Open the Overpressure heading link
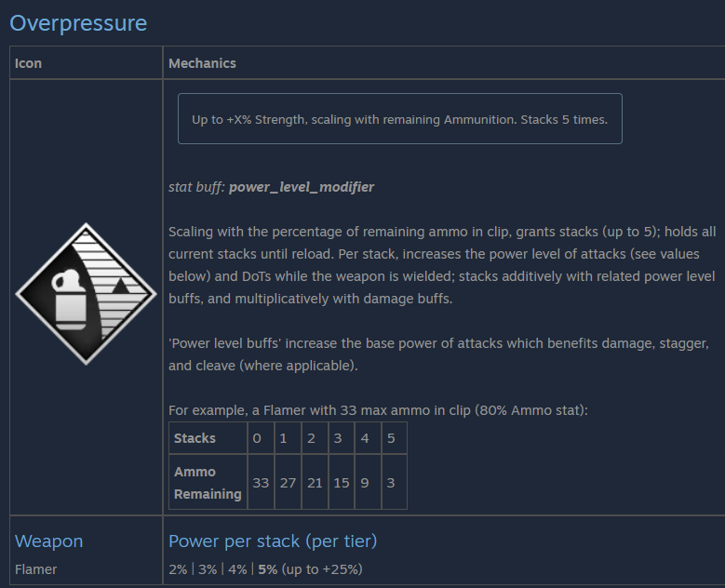The height and width of the screenshot is (588, 725). click(x=78, y=23)
